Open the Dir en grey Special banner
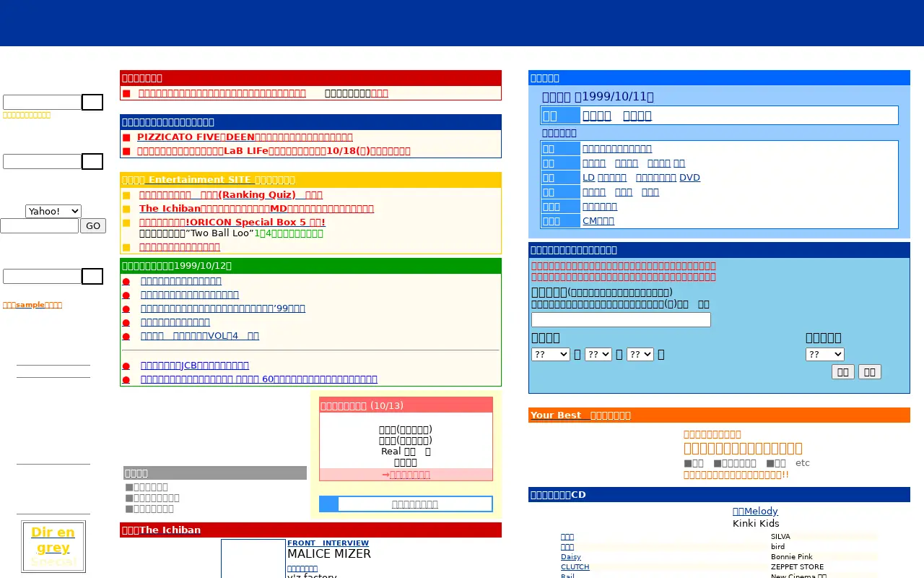Screen dimensions: 924x578 click(x=53, y=547)
